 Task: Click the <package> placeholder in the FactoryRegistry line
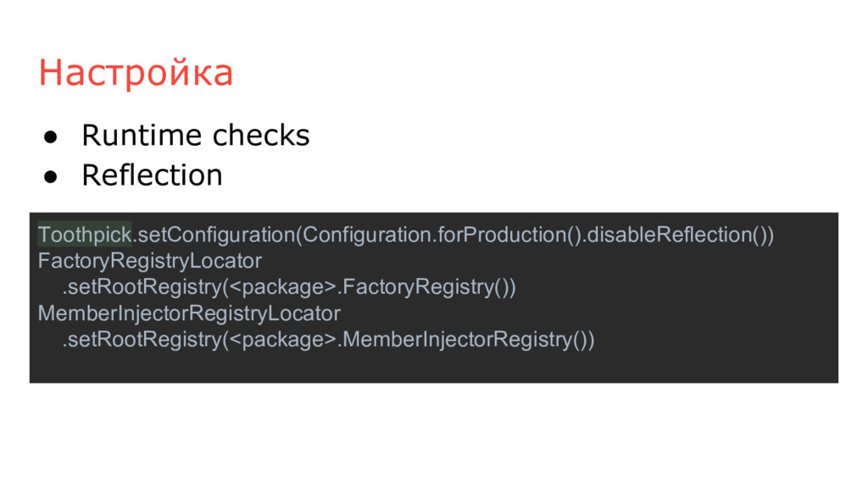tap(283, 287)
